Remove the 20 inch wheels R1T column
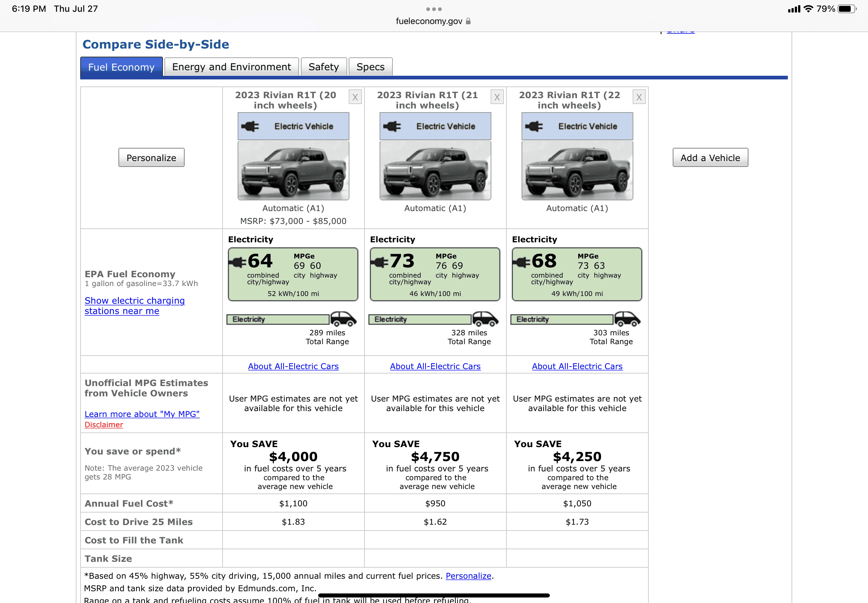This screenshot has width=868, height=603. click(x=355, y=97)
